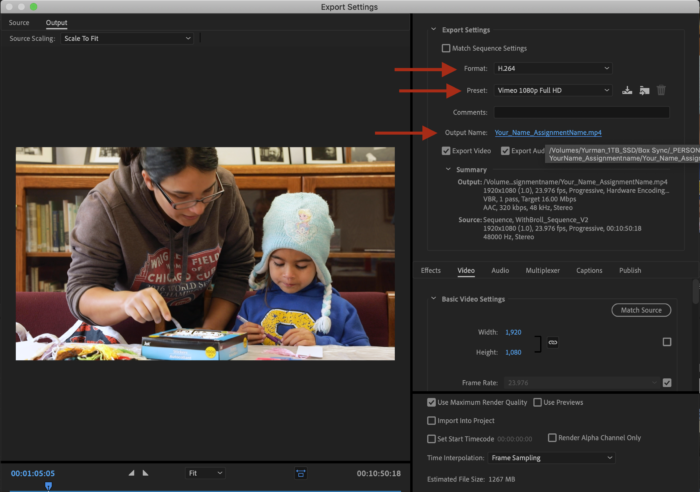The image size is (700, 492).
Task: Switch to the Audio tab
Action: 500,270
